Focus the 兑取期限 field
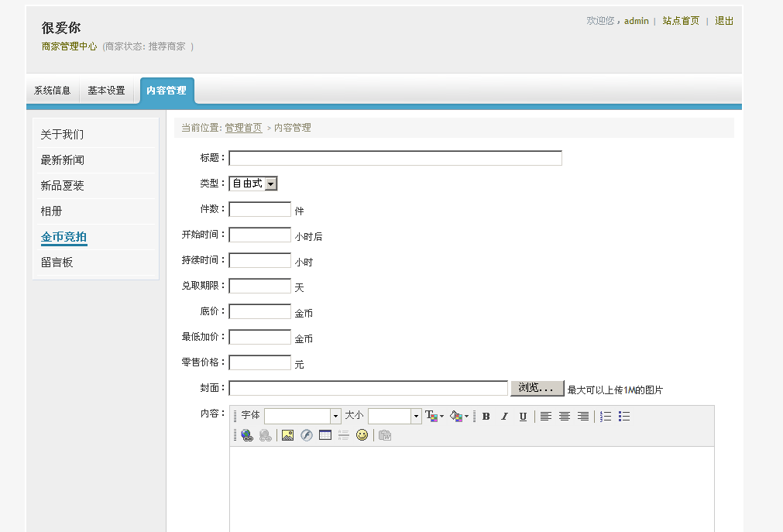Screen dimensions: 783x532 click(259, 286)
